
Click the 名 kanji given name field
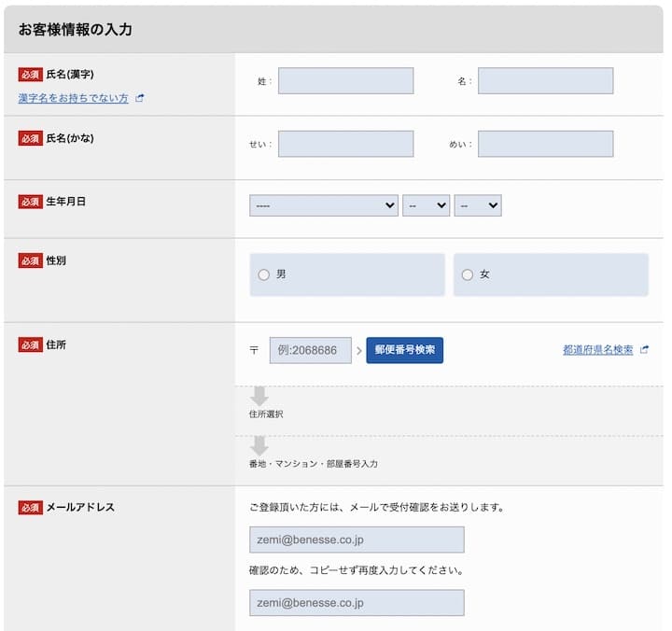coord(545,81)
